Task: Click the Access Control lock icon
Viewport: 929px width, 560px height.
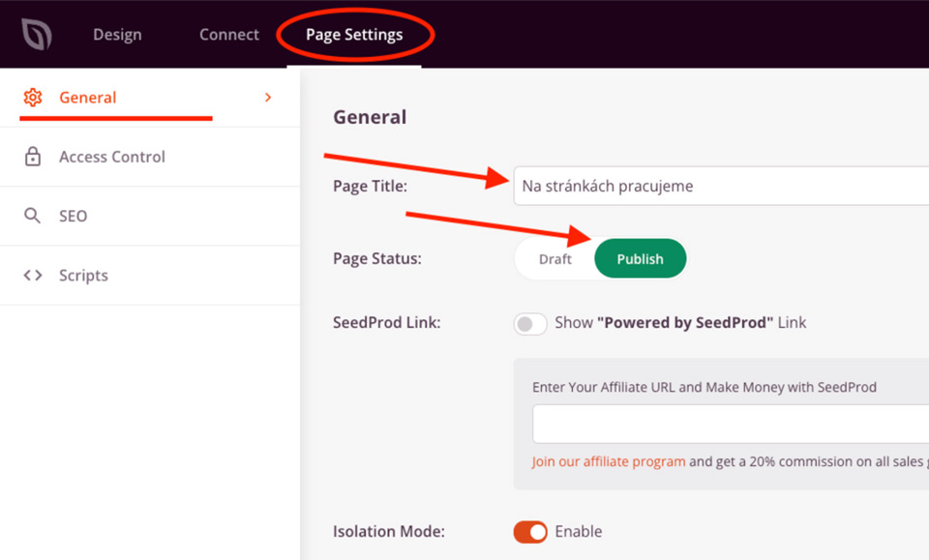Action: [x=33, y=157]
